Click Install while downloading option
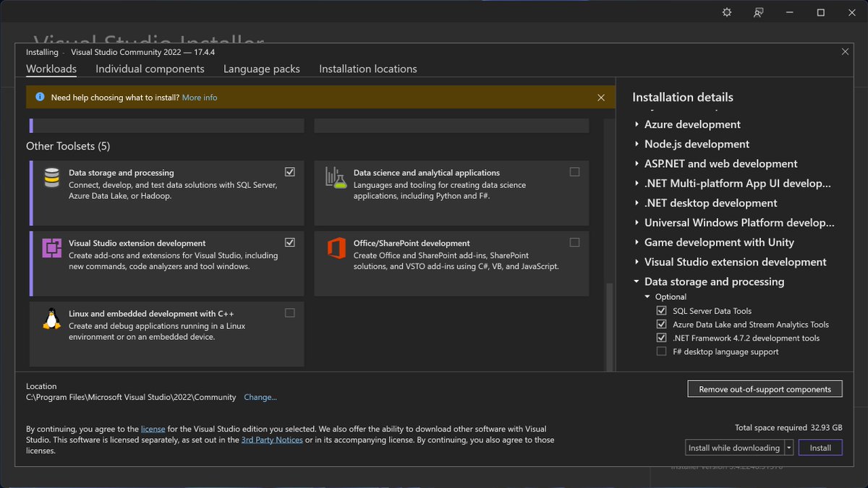The width and height of the screenshot is (868, 488). pyautogui.click(x=734, y=448)
